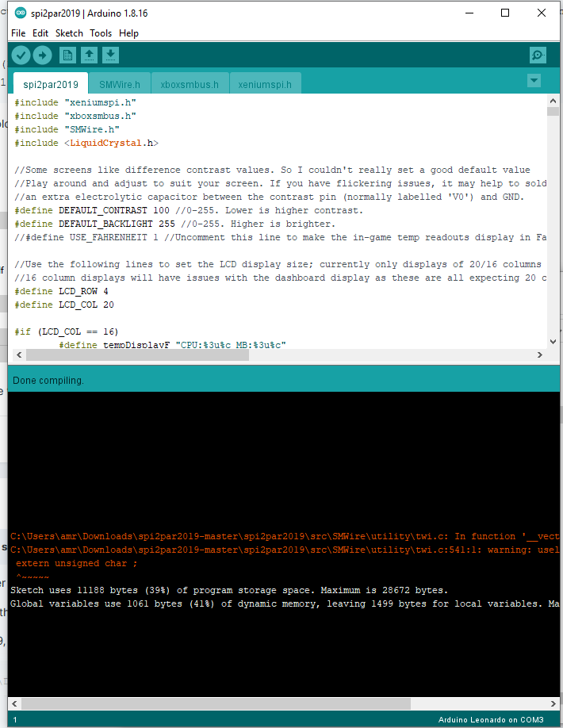Save the sketch with Save icon
The width and height of the screenshot is (563, 728).
tap(110, 56)
